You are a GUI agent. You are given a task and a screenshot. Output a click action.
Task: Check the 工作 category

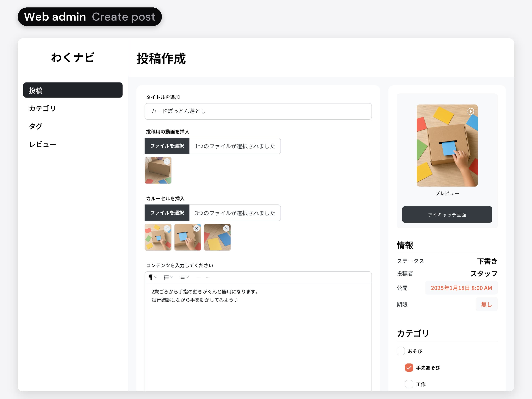(409, 384)
